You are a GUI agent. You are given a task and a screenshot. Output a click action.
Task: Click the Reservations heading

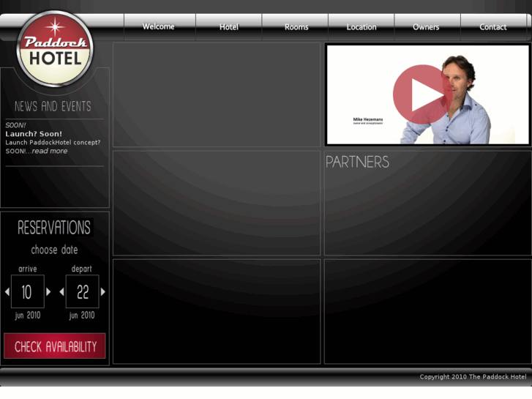(x=54, y=228)
